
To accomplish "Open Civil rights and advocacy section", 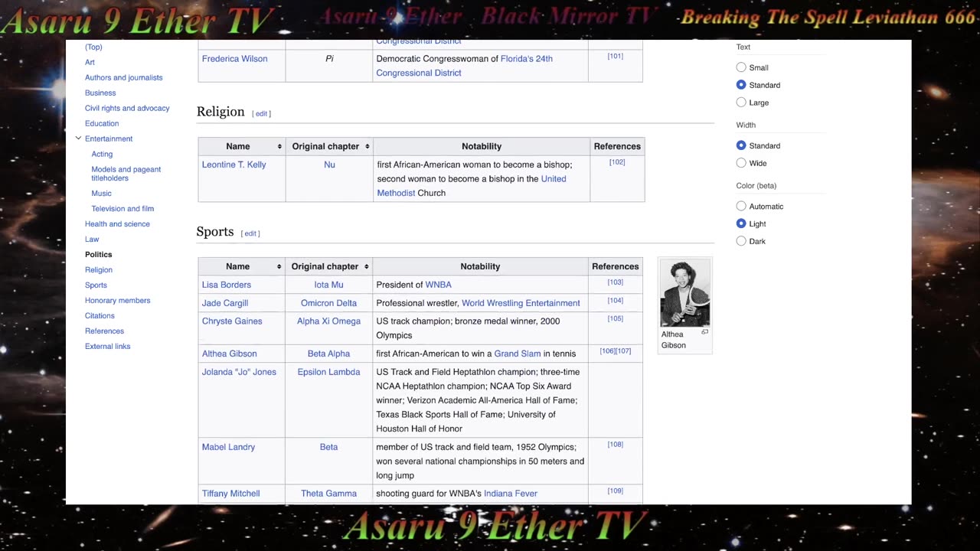I will (127, 108).
